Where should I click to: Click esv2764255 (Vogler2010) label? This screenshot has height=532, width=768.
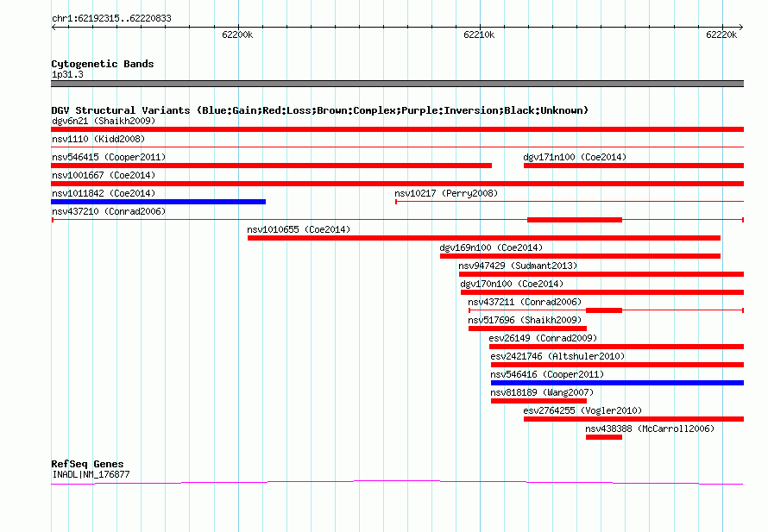[x=582, y=410]
